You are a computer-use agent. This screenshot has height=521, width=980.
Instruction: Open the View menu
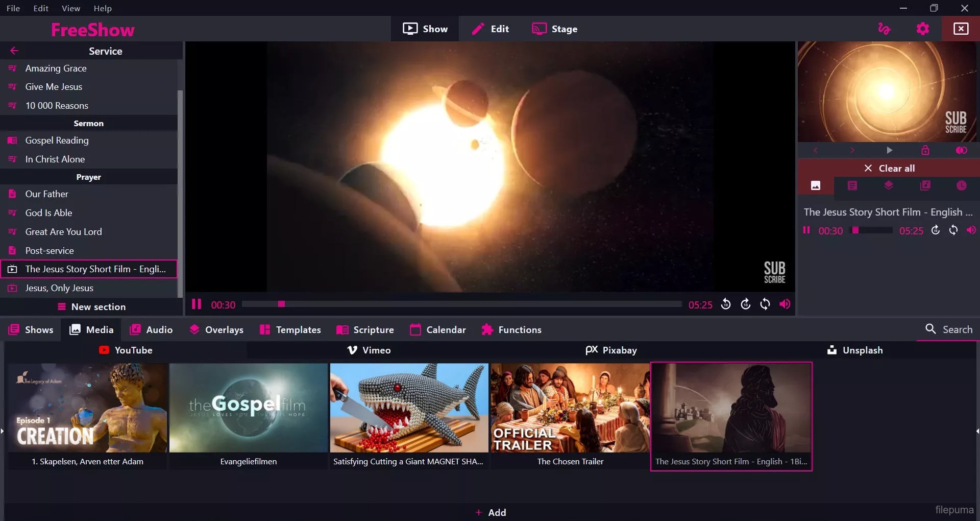coord(70,8)
